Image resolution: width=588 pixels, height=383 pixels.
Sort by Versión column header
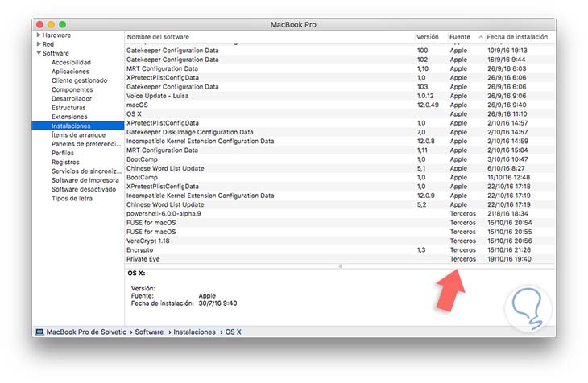click(428, 37)
